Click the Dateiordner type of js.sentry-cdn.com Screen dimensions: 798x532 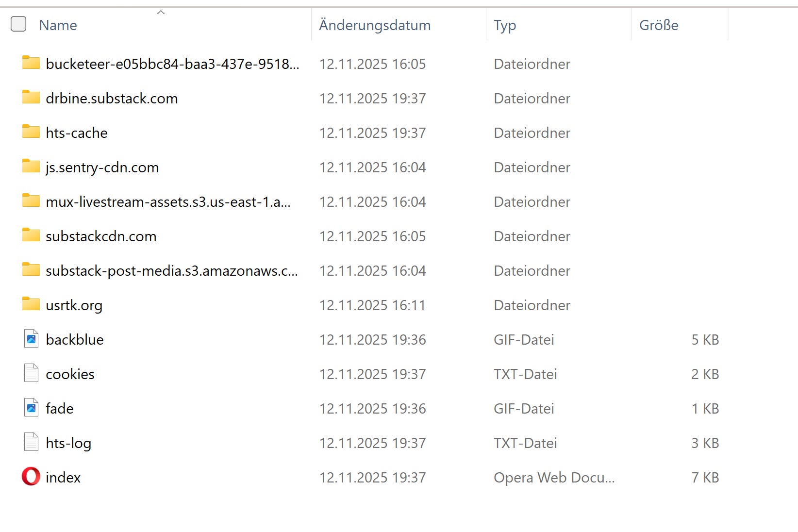532,167
